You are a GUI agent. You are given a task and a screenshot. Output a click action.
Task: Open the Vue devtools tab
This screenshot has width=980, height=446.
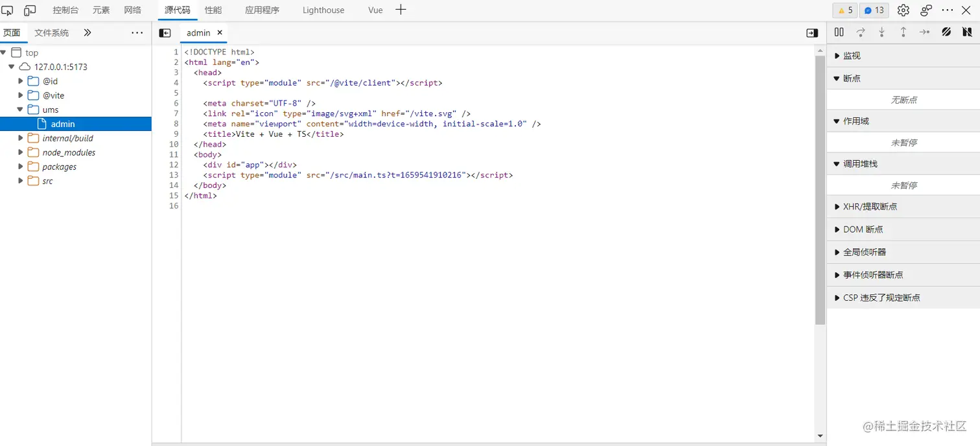375,10
